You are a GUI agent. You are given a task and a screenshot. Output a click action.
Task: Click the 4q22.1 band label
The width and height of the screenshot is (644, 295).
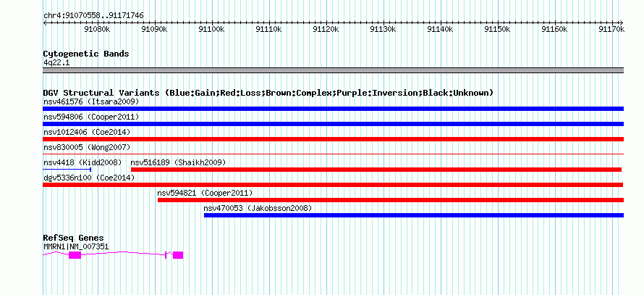point(56,63)
